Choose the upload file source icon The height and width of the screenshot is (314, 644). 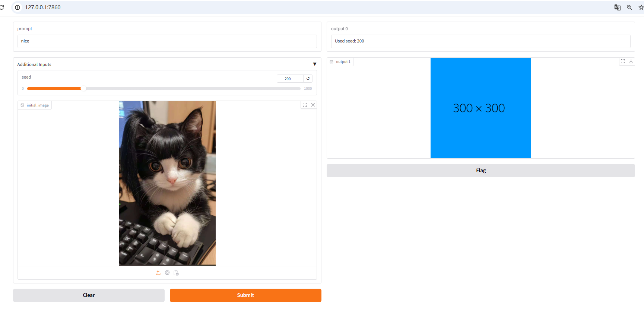click(x=158, y=273)
